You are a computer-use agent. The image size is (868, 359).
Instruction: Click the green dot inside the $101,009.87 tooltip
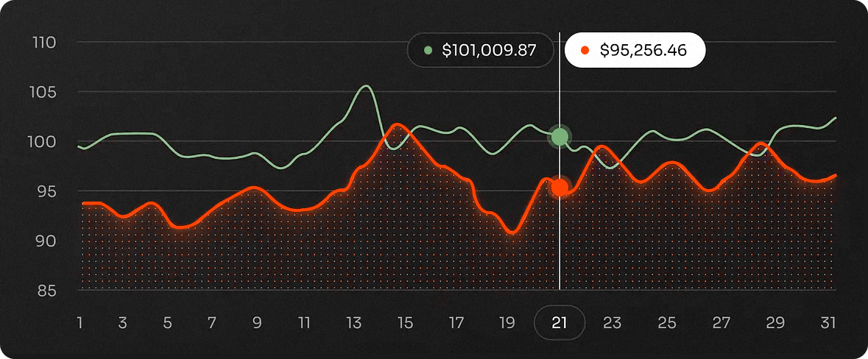point(428,51)
